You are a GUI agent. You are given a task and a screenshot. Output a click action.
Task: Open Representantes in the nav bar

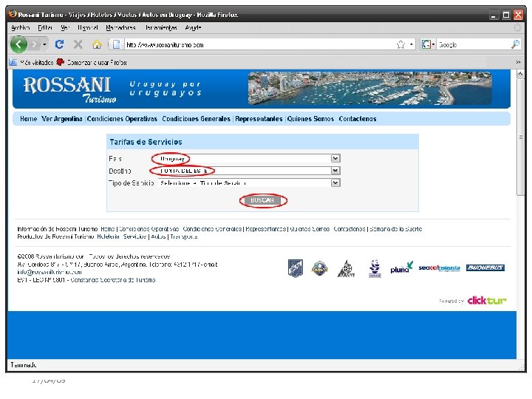(259, 119)
